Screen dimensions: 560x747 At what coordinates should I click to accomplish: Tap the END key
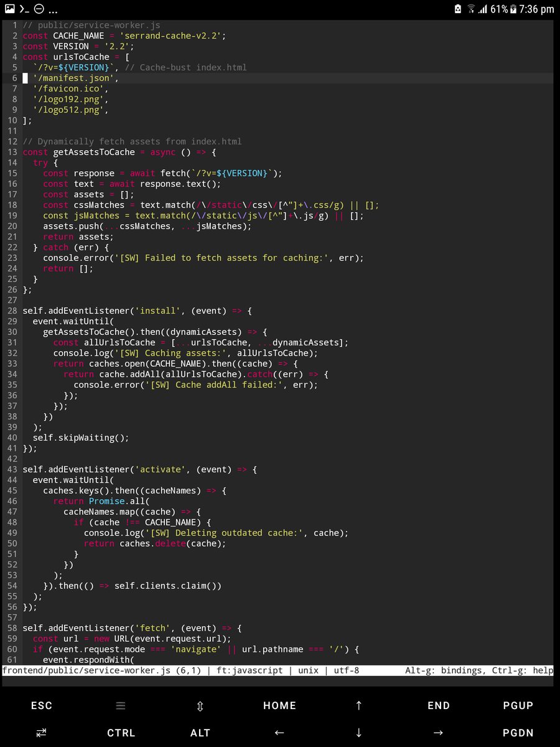[438, 705]
